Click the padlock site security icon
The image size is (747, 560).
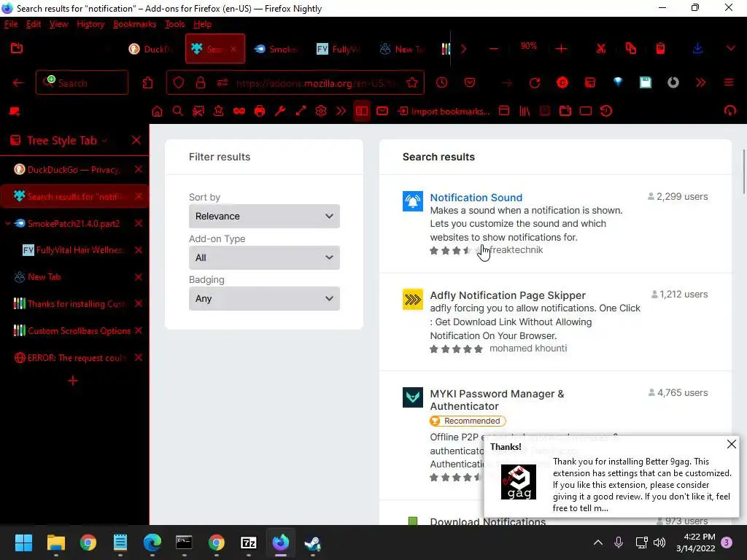pyautogui.click(x=201, y=83)
